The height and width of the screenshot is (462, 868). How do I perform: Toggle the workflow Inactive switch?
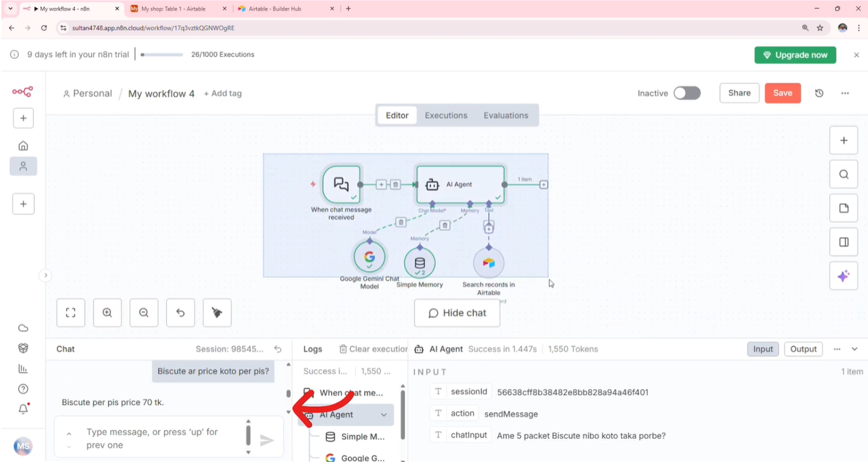[x=687, y=93]
